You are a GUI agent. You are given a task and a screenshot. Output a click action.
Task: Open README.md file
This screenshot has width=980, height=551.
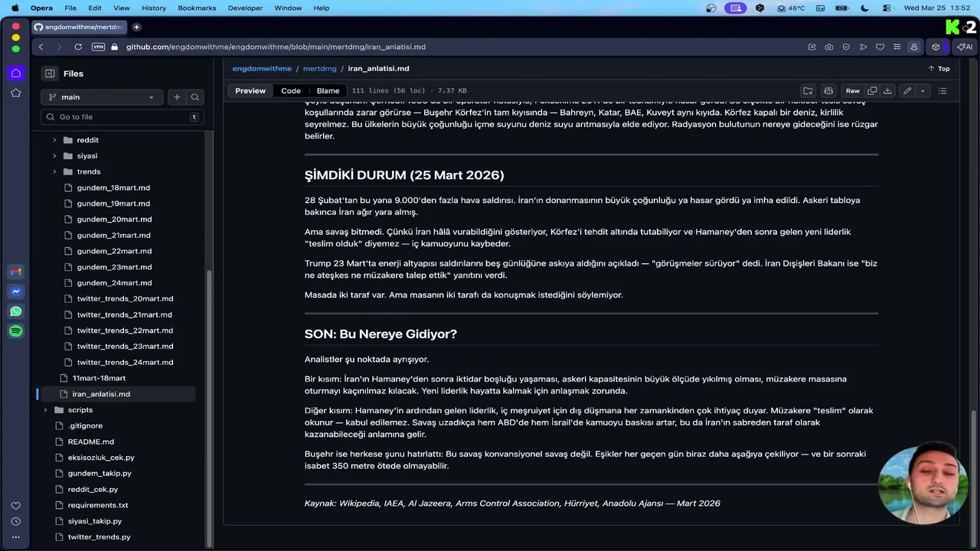pyautogui.click(x=90, y=442)
